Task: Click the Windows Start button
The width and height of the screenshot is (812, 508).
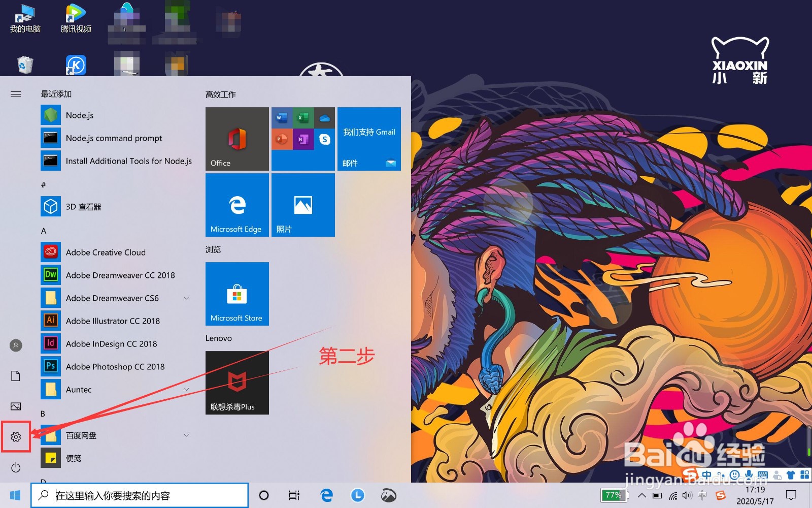Action: (15, 495)
